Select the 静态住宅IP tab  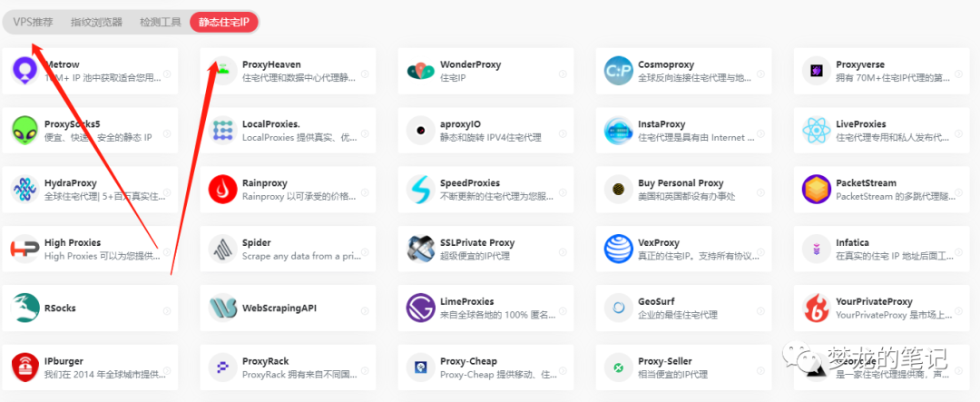[224, 23]
